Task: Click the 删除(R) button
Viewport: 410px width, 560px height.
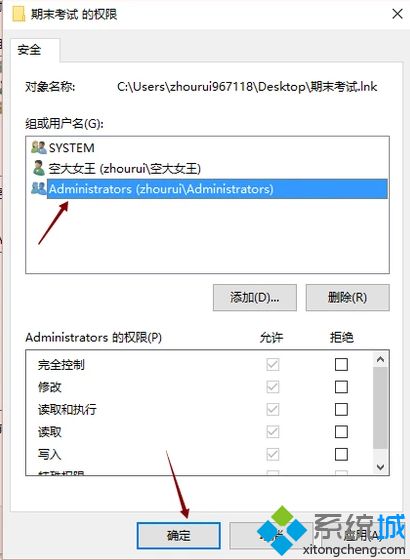Action: pos(348,298)
